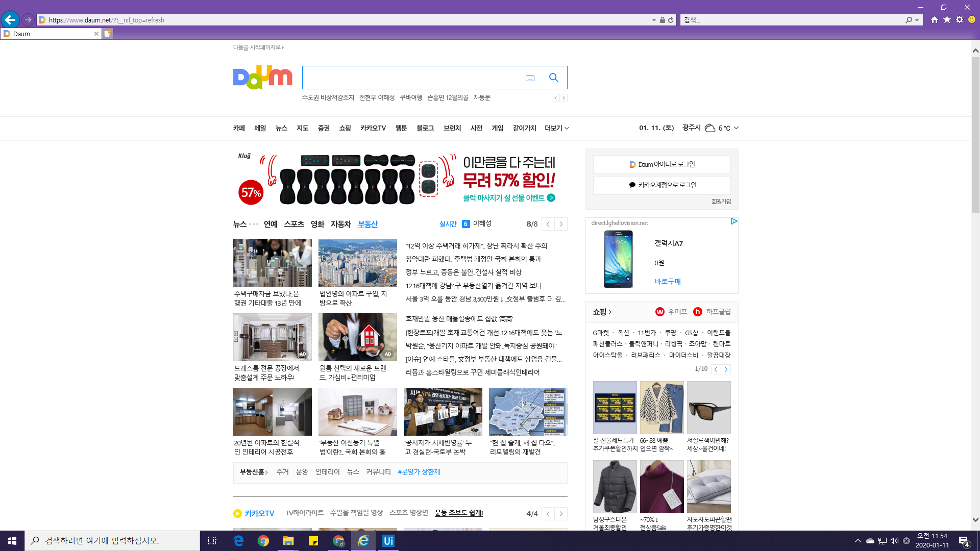Click inside the Daum search input field
Screen dimensions: 980x551
tap(411, 78)
